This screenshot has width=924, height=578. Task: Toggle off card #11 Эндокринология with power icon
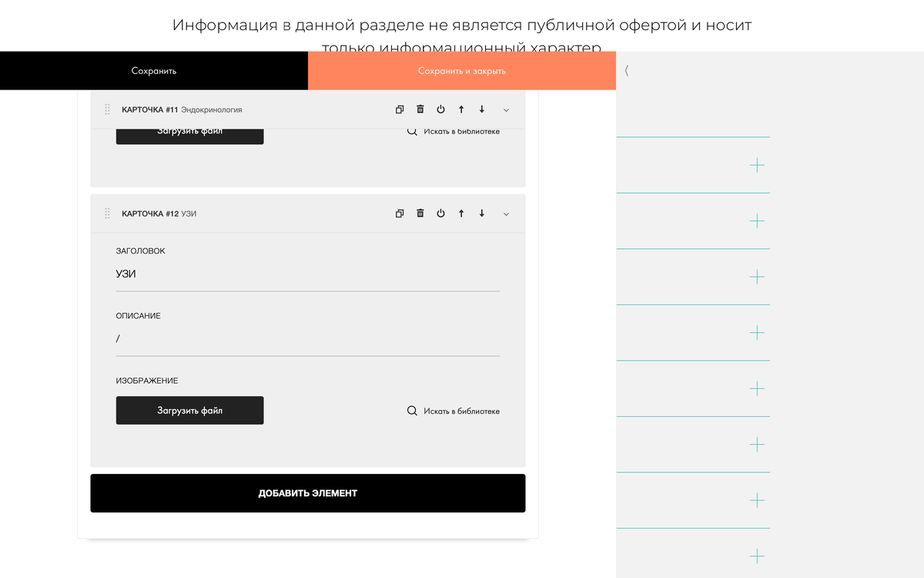440,109
